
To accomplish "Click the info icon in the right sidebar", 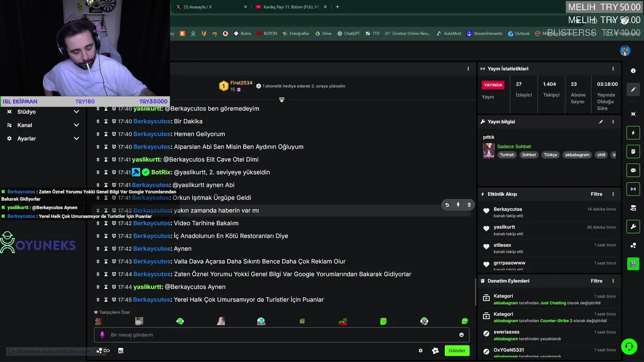I will pos(633,71).
